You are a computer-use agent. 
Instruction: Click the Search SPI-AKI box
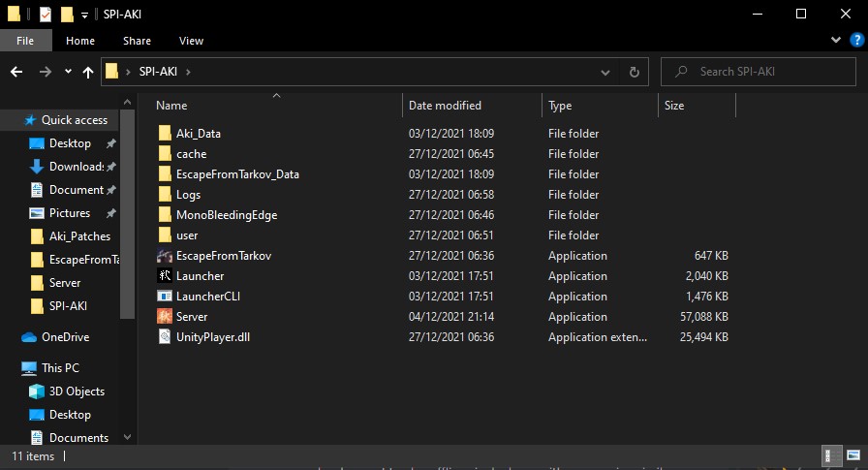759,72
